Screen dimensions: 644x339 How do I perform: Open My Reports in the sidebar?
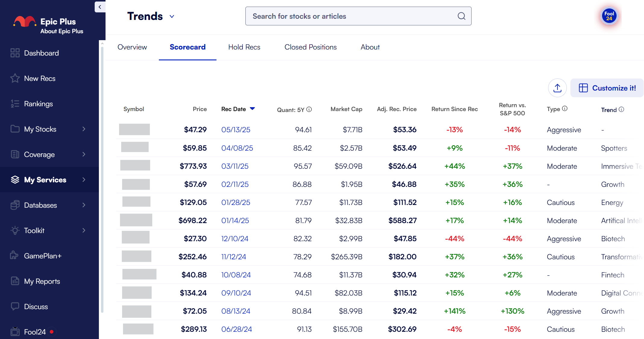42,281
